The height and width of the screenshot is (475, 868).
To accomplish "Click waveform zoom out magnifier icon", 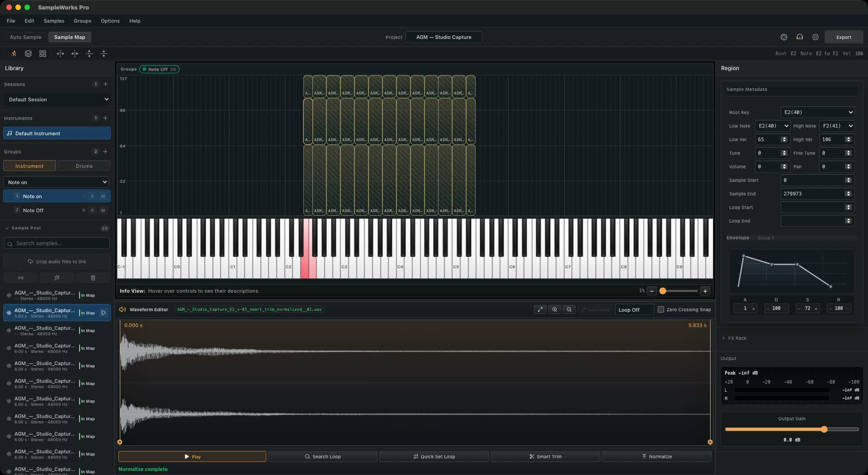I will [569, 309].
